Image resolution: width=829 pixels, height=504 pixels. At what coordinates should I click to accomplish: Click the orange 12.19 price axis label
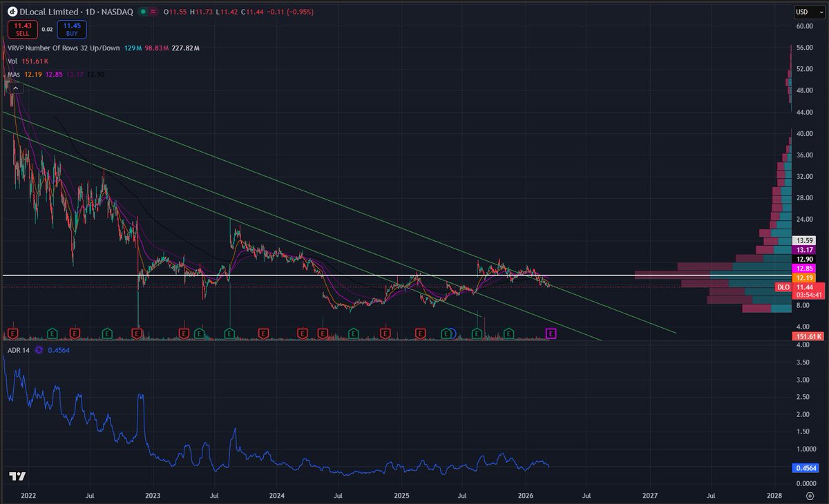pyautogui.click(x=806, y=277)
